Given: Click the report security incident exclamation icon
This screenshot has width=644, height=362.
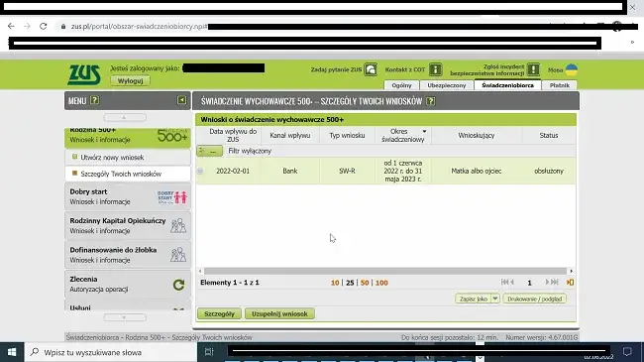Looking at the screenshot, I should (533, 69).
